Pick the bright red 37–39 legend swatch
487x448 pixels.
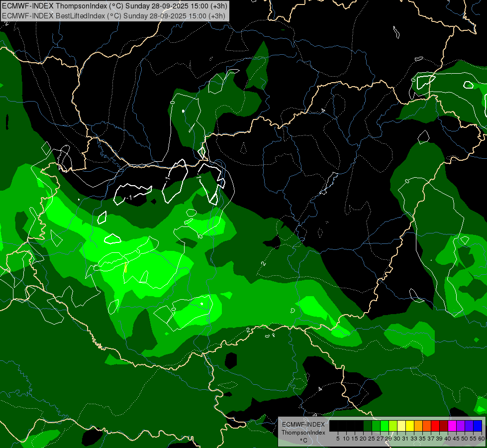click(435, 426)
